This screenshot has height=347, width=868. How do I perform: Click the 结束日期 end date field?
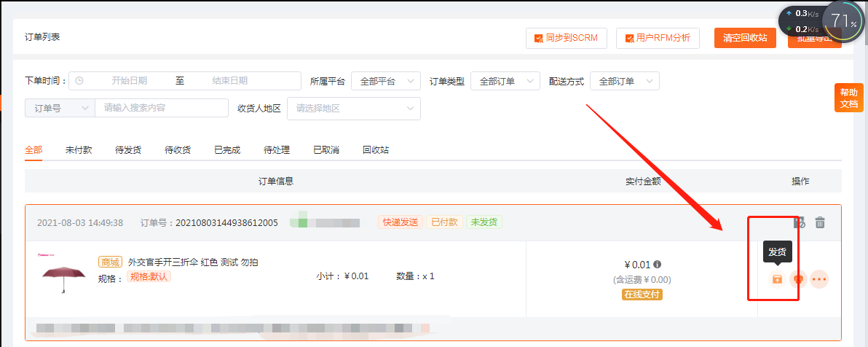229,81
